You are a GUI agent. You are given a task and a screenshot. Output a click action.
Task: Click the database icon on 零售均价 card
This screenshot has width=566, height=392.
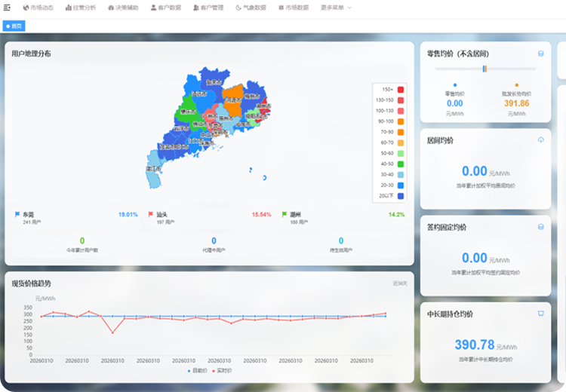tap(541, 54)
